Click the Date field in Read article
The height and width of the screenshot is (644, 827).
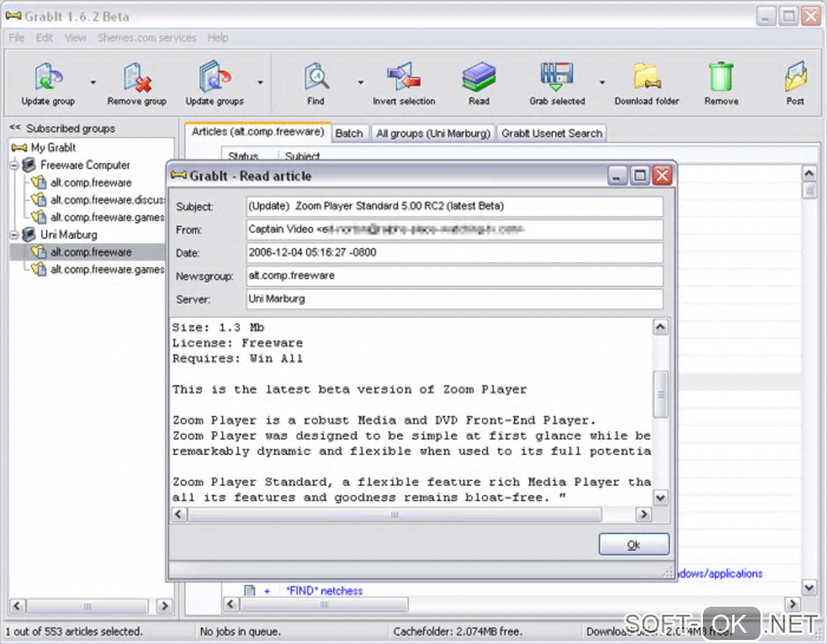(455, 252)
